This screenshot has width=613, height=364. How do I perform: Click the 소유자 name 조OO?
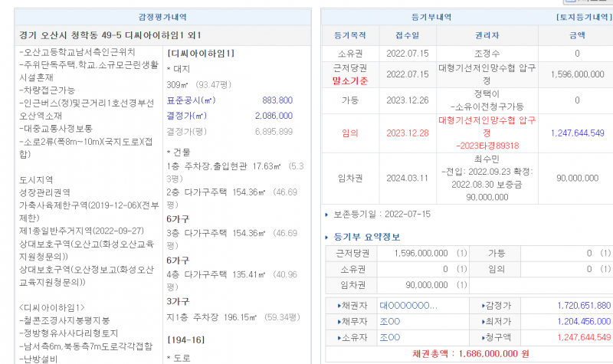[389, 337]
